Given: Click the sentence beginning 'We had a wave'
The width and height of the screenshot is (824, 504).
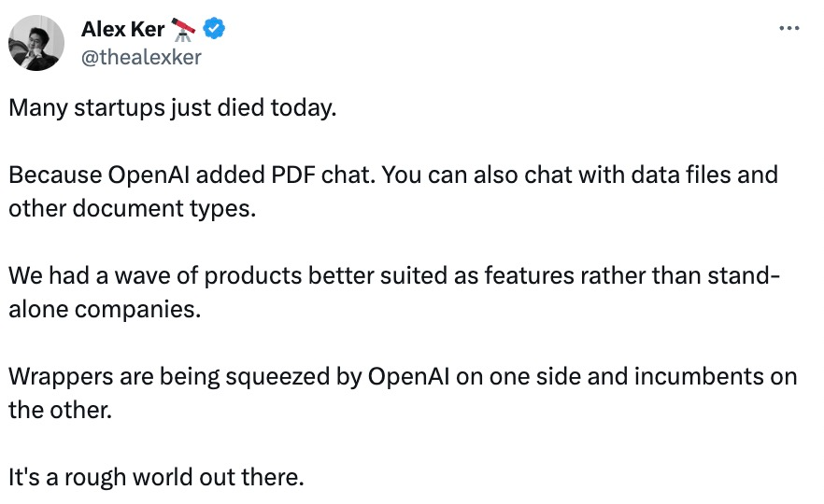Looking at the screenshot, I should tap(394, 275).
